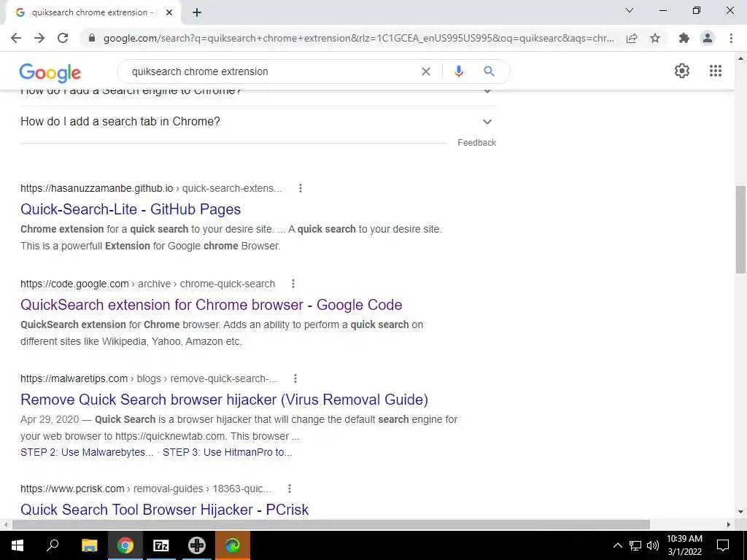Share this page icon in address bar
The width and height of the screenshot is (747, 560).
tap(632, 38)
